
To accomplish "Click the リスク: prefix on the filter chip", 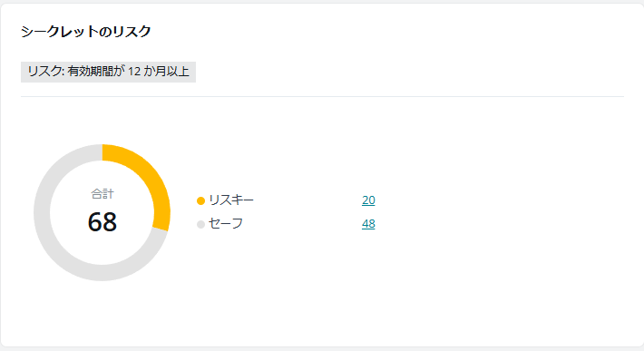I will click(x=46, y=72).
